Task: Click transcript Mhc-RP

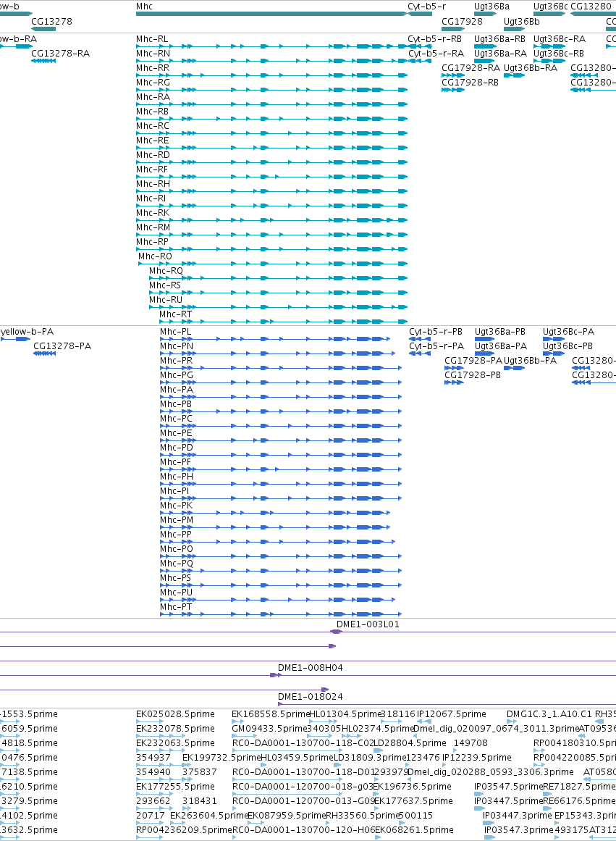Action: tap(152, 242)
